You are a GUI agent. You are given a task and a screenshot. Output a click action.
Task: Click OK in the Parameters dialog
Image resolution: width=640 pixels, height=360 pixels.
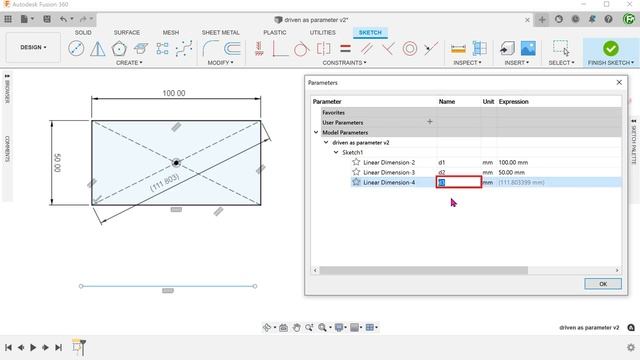tap(603, 284)
